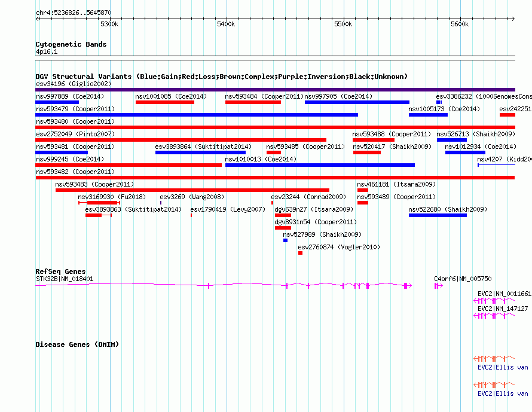Open the nsv593479 (Cooper2011) label

[x=75, y=109]
